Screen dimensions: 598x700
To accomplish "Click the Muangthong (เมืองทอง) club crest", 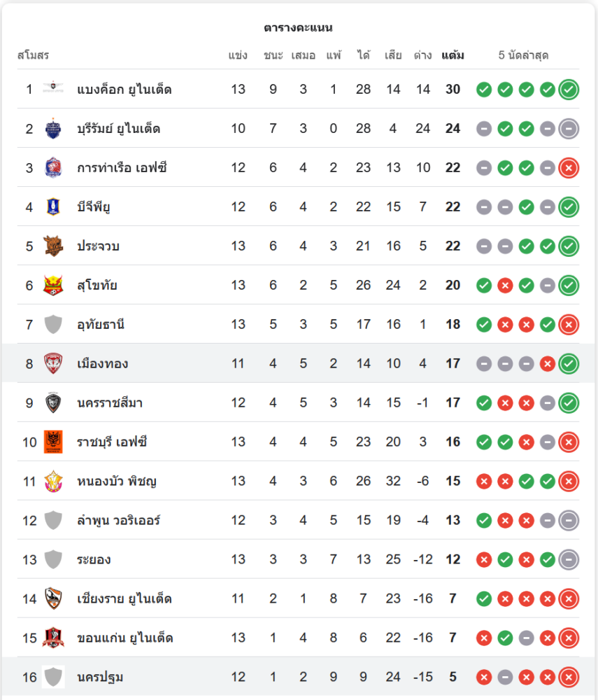I will [x=53, y=363].
